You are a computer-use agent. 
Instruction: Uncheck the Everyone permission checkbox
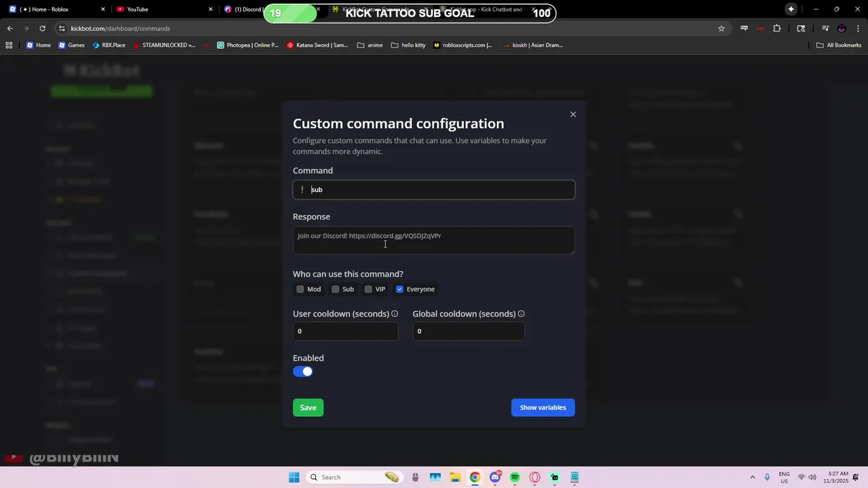coord(399,289)
